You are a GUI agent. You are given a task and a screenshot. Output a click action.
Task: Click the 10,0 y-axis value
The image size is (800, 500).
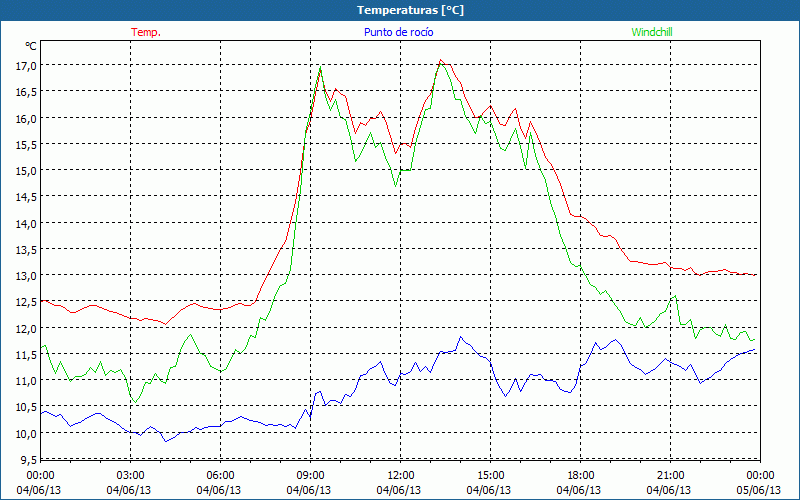coord(27,434)
